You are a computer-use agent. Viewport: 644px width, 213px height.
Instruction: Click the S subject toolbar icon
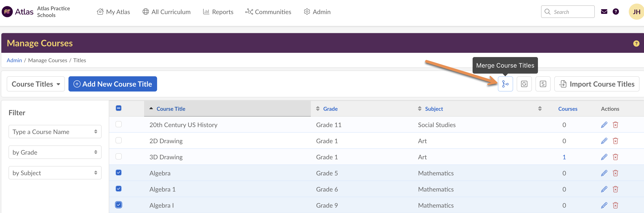[x=543, y=84]
